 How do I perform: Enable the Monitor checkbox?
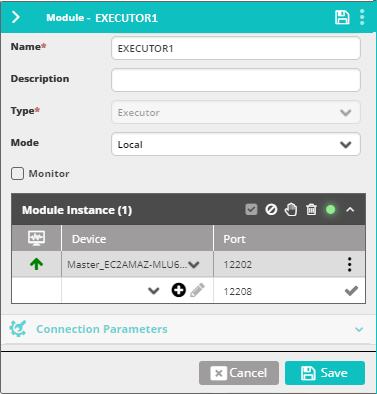17,174
